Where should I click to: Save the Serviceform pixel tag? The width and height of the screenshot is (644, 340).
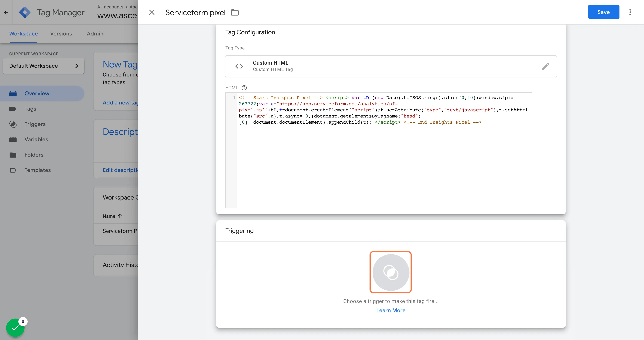[604, 12]
